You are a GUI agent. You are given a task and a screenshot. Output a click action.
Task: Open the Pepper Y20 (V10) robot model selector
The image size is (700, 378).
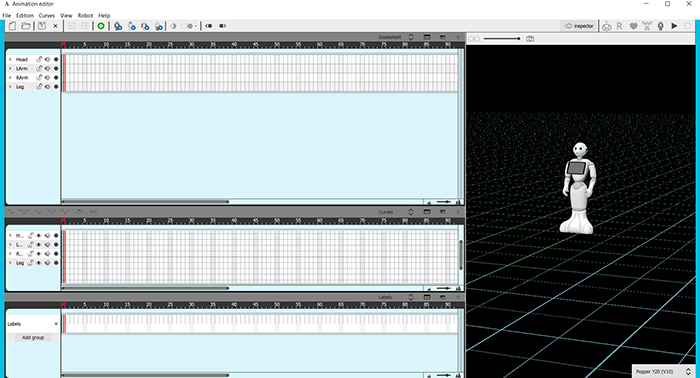click(x=663, y=371)
